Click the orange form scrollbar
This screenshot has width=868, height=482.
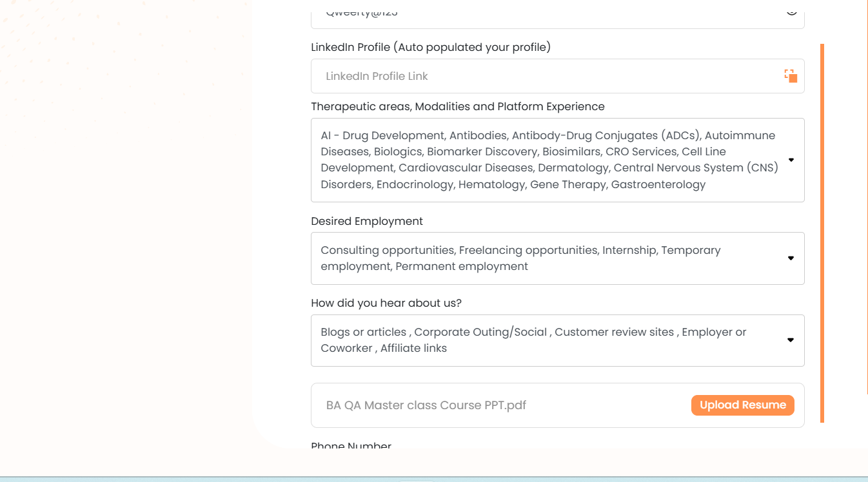click(822, 232)
